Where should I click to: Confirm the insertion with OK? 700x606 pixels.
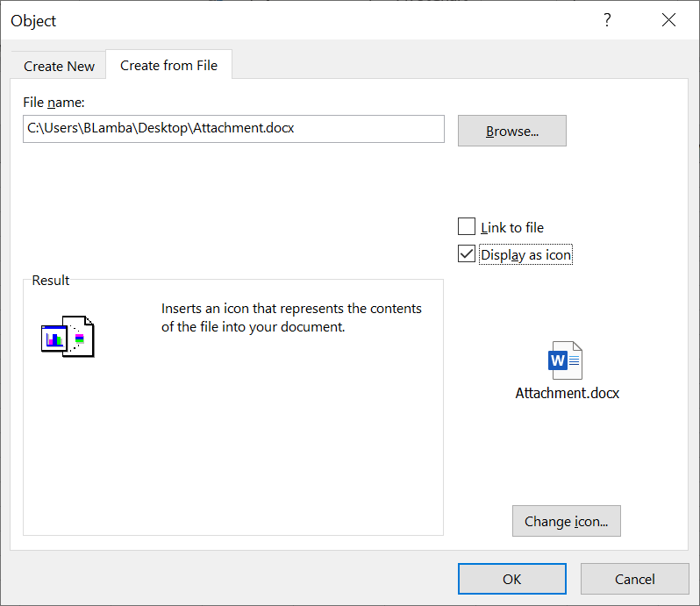point(511,579)
